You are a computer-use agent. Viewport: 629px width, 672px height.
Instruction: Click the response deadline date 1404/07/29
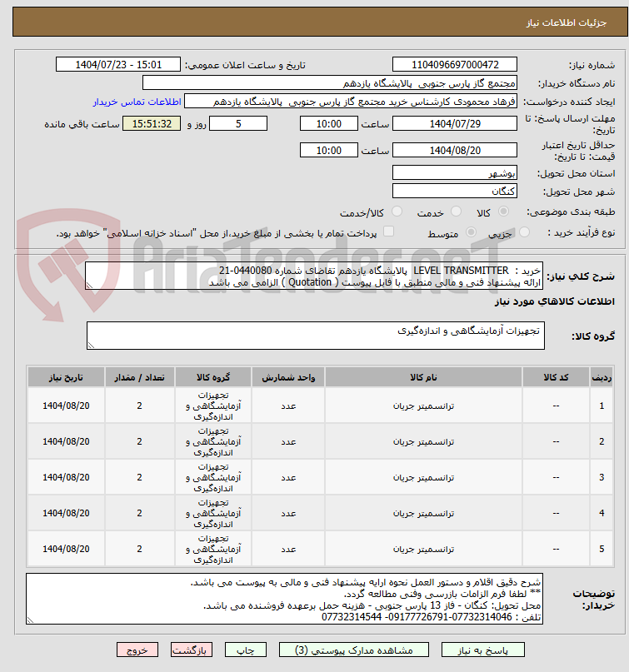coord(455,124)
